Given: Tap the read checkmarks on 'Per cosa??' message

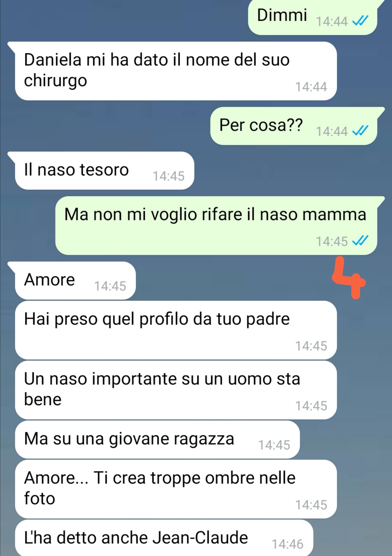Looking at the screenshot, I should click(x=360, y=131).
